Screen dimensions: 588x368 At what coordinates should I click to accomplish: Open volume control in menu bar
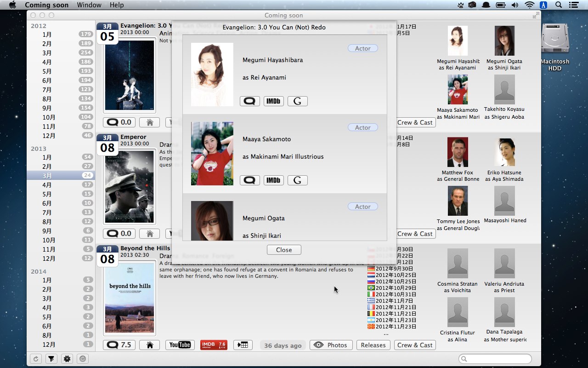coord(515,5)
